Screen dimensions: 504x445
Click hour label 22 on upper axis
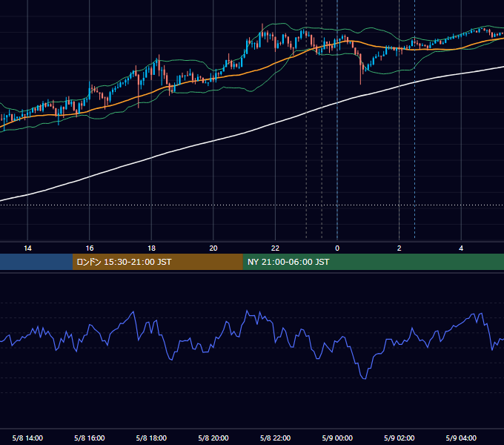275,248
